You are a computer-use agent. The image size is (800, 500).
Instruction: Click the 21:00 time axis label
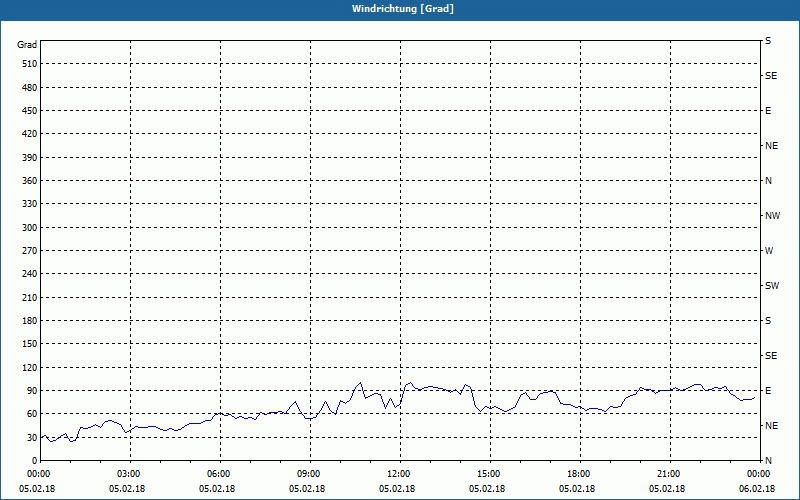click(x=670, y=474)
